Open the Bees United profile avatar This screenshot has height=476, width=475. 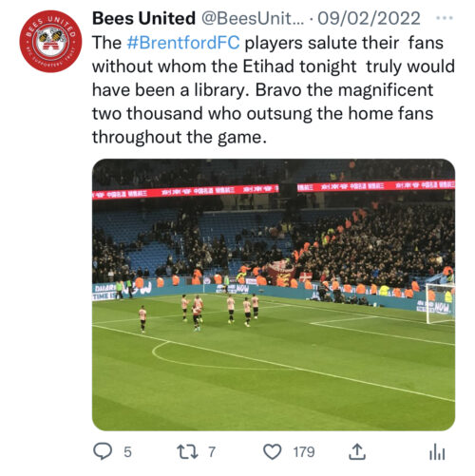point(50,42)
